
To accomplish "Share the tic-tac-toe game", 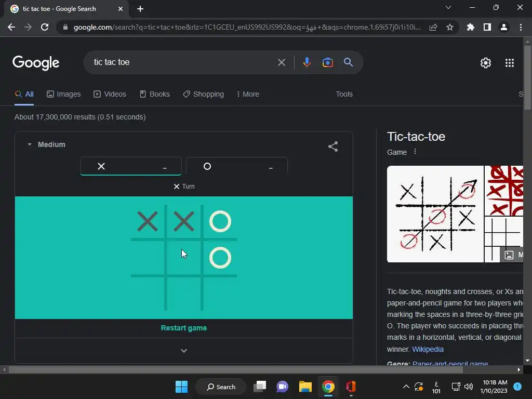I will pyautogui.click(x=333, y=147).
